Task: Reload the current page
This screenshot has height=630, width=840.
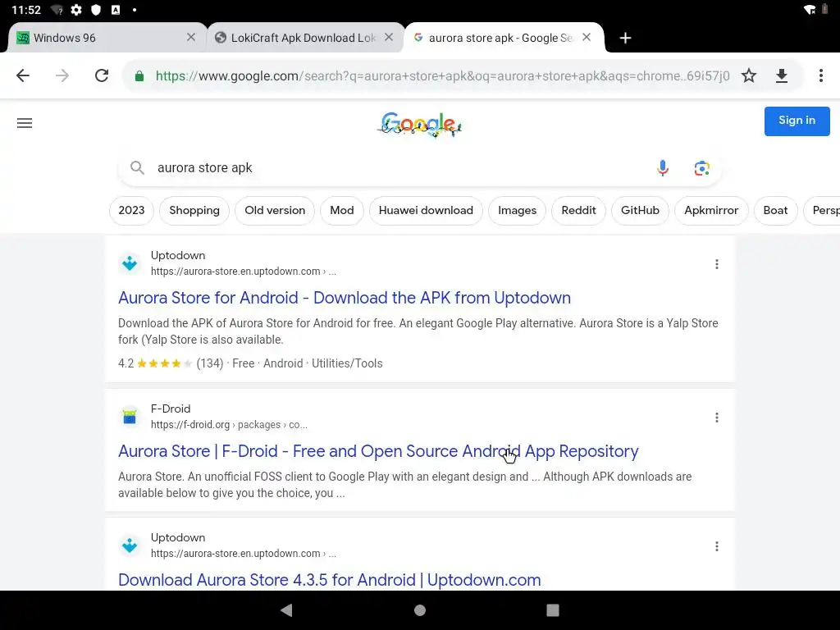Action: click(102, 75)
